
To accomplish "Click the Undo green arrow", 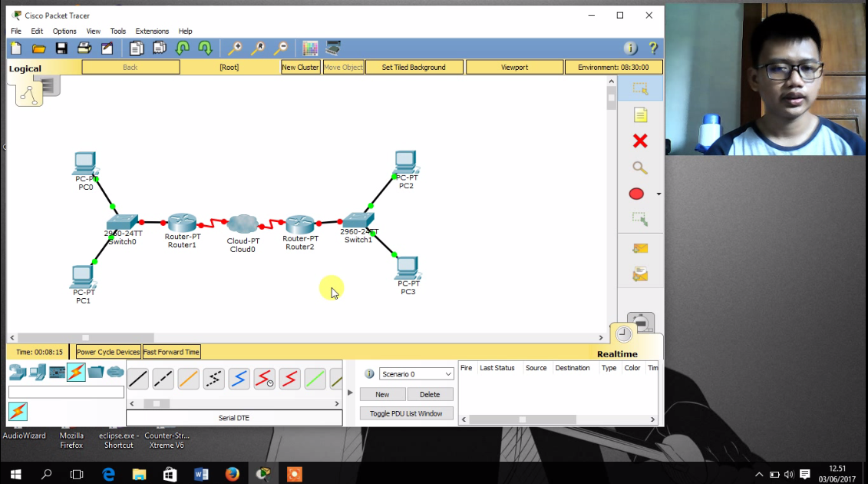I will click(x=182, y=49).
